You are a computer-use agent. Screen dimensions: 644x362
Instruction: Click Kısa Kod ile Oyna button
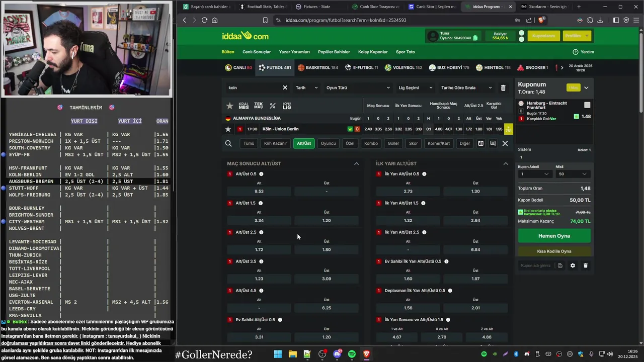pos(554,251)
